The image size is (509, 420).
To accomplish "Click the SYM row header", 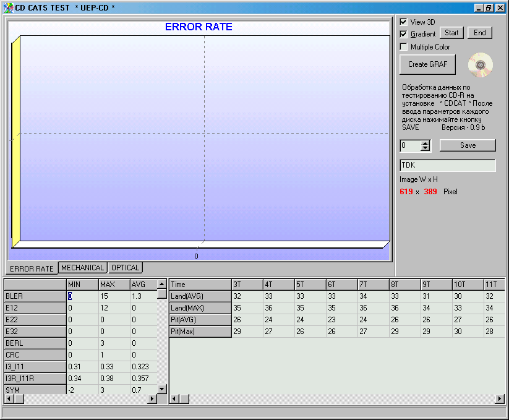I will pos(35,390).
